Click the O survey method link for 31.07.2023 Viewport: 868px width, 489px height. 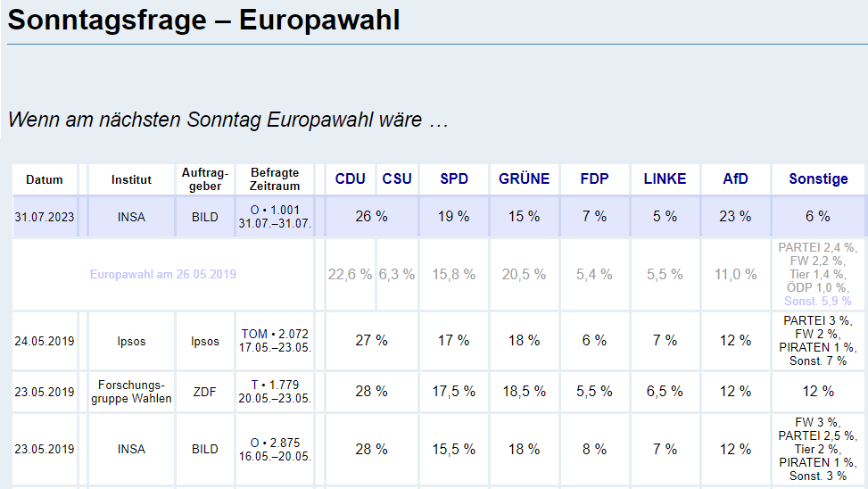254,209
